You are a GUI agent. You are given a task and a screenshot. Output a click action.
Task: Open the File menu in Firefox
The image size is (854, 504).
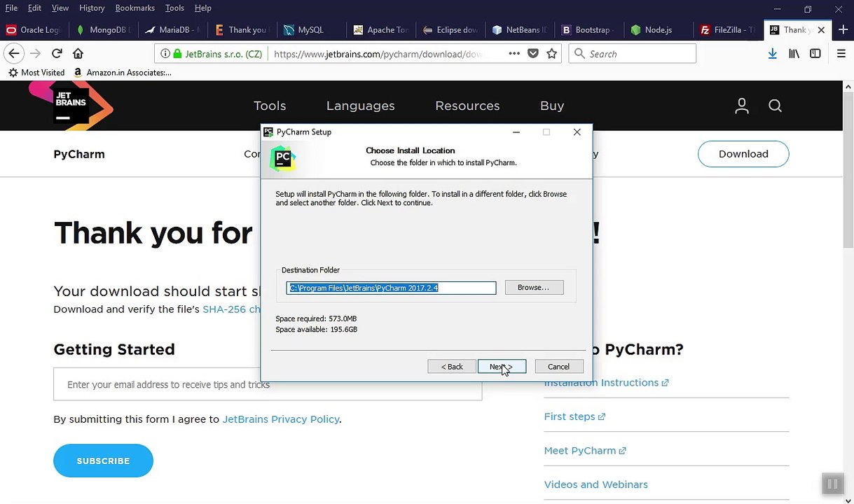(11, 8)
